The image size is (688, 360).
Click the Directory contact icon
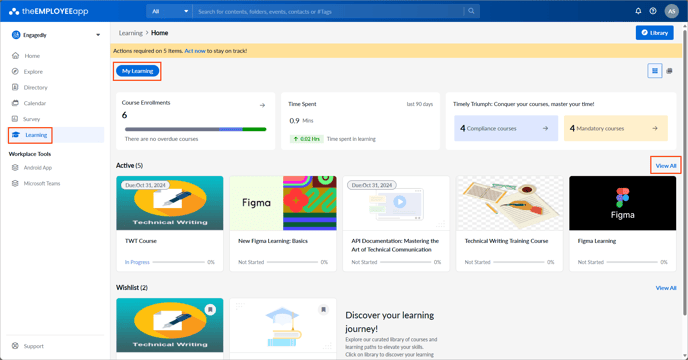pos(15,87)
